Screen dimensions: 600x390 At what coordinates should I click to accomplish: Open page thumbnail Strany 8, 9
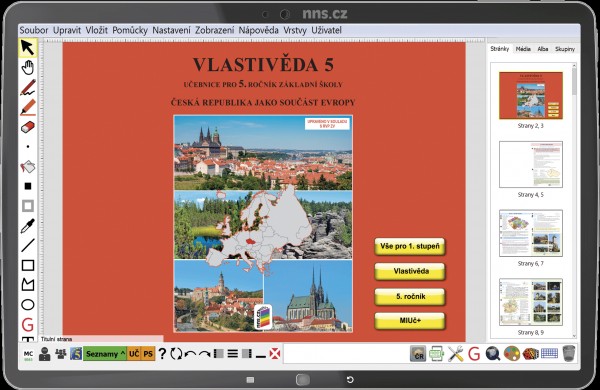[x=531, y=302]
